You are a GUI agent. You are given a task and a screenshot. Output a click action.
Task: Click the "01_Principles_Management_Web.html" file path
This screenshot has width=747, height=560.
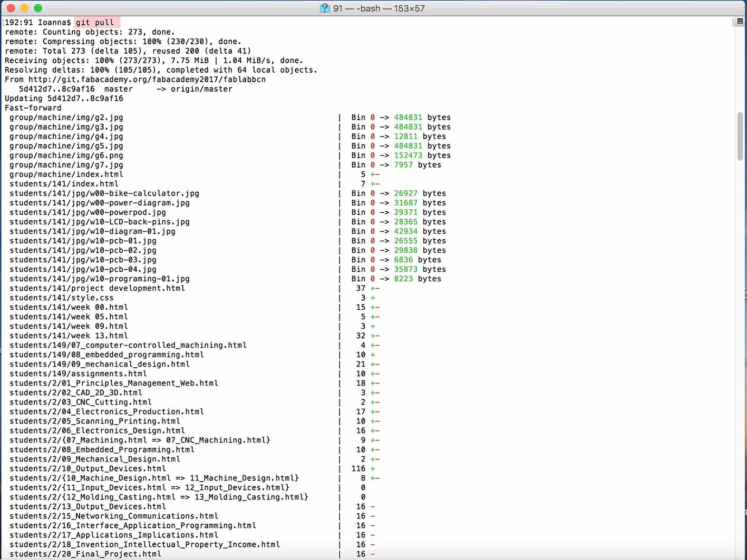[114, 382]
